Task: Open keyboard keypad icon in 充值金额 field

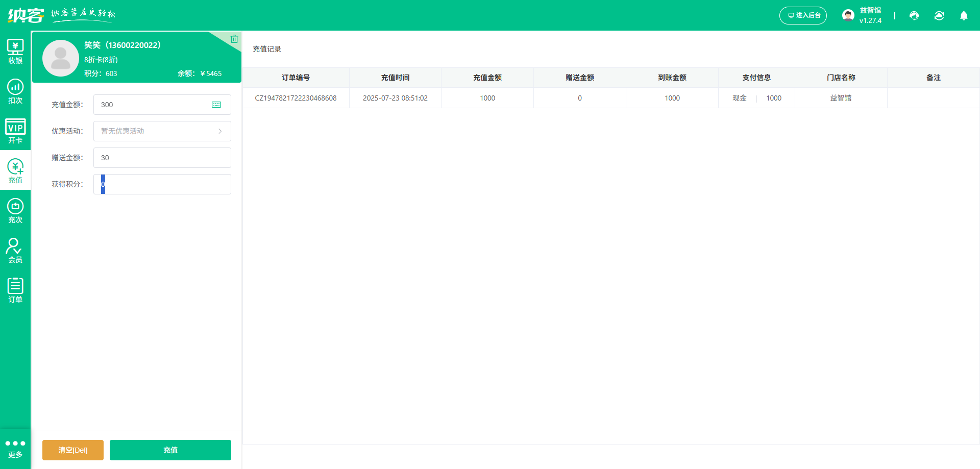Action: pos(216,105)
